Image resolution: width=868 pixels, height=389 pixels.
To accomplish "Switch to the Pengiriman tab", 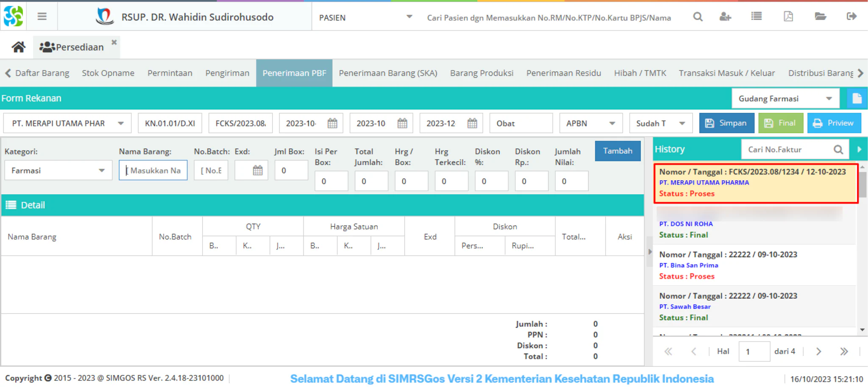I will 227,73.
